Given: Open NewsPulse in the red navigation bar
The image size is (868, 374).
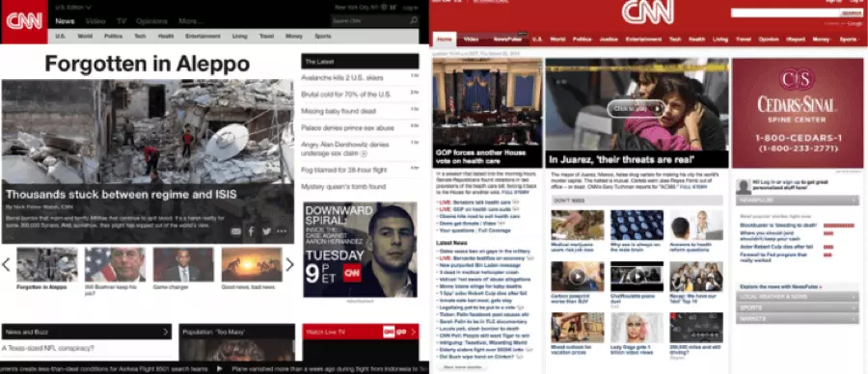Looking at the screenshot, I should click(507, 40).
